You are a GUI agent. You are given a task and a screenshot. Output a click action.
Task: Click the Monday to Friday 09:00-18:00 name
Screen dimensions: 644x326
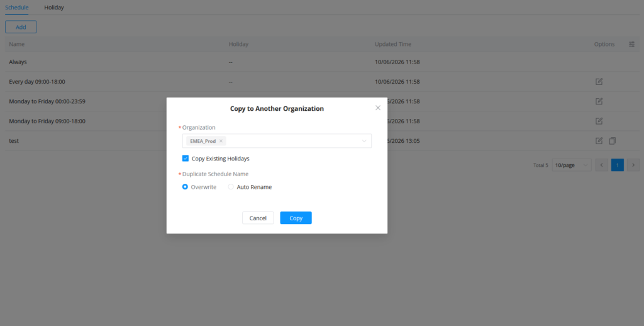click(x=47, y=121)
